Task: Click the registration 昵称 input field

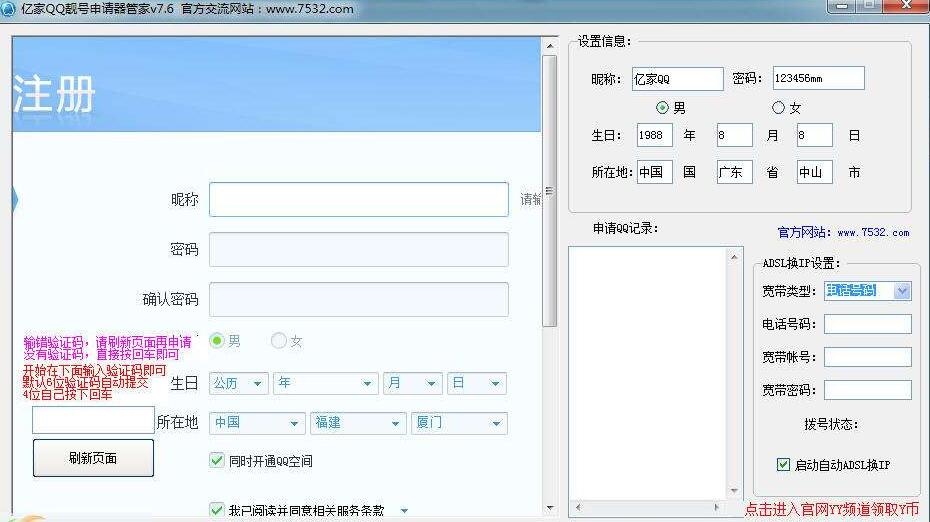Action: 359,199
